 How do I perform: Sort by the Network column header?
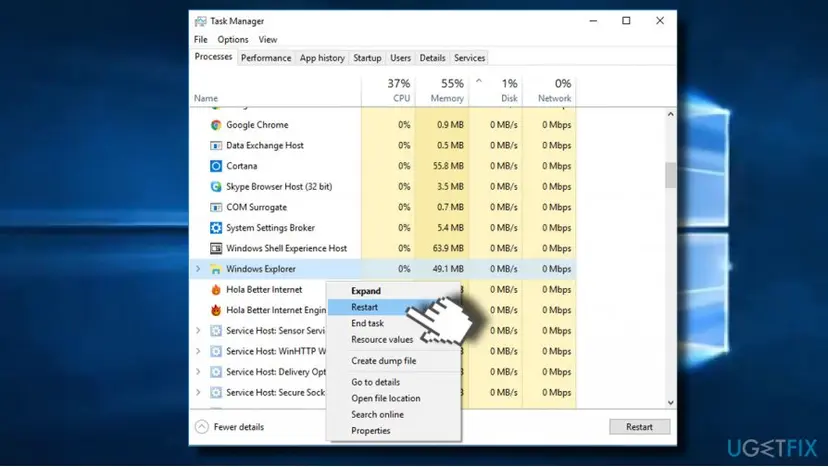point(549,90)
